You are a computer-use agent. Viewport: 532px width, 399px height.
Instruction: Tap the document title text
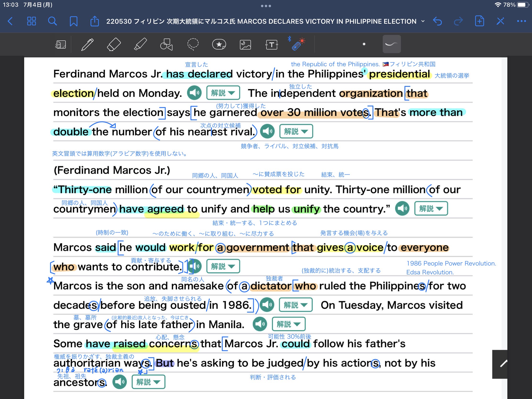click(x=261, y=21)
